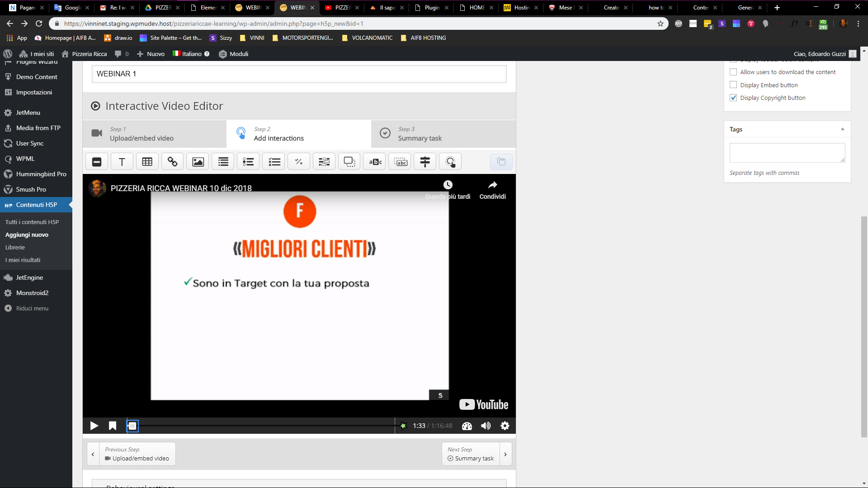This screenshot has height=488, width=868.
Task: Open I miei siti admin bar menu
Action: [37, 54]
